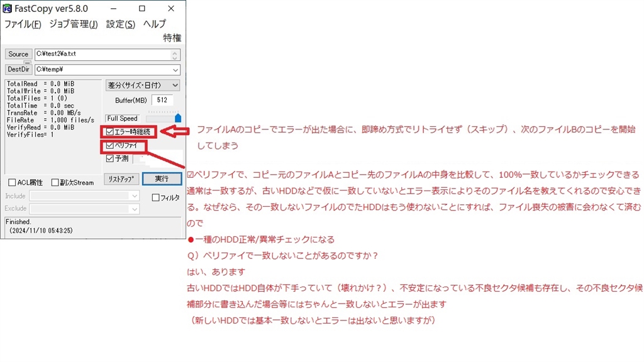Expand the DestDir path dropdown
The image size is (644, 362).
click(x=175, y=70)
